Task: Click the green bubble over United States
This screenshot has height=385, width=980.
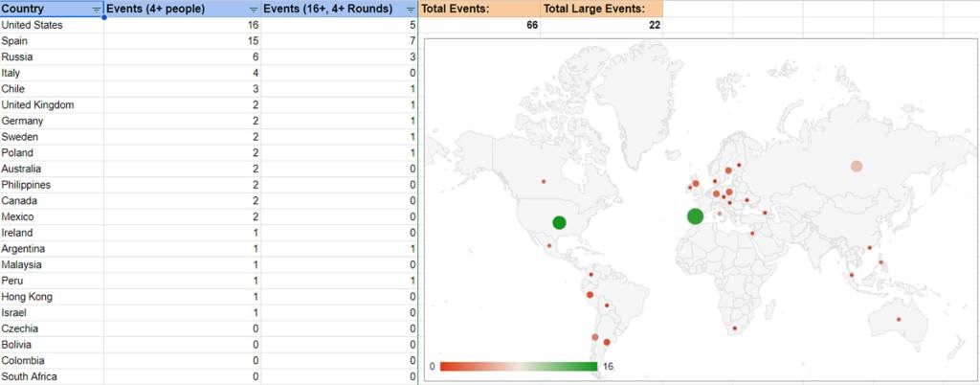Action: 559,222
